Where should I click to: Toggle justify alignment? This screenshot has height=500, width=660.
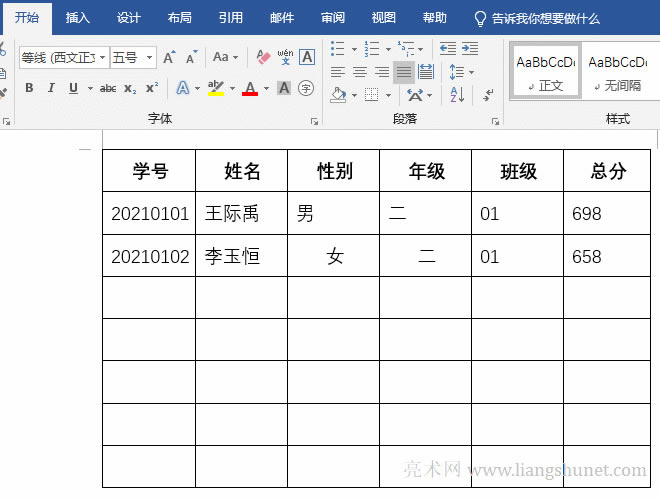(404, 72)
